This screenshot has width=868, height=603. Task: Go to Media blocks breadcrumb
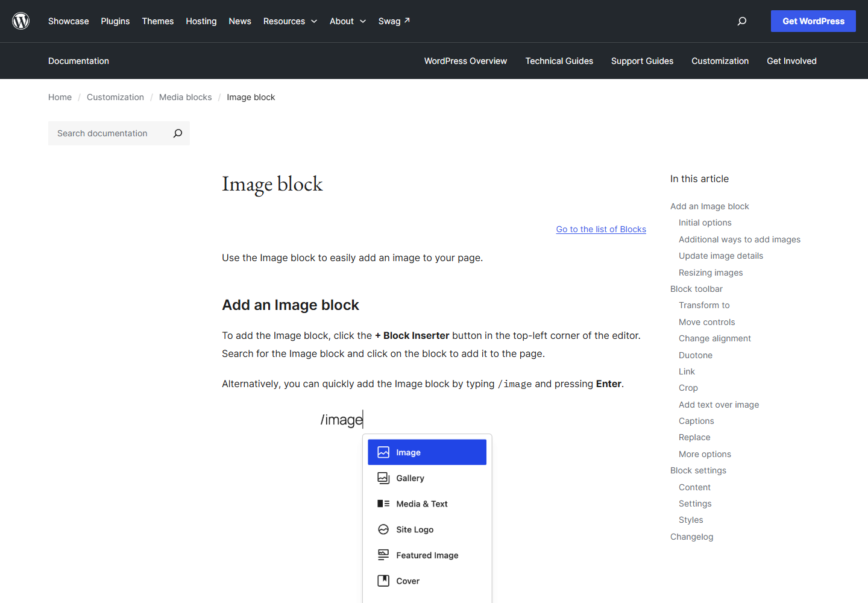click(x=186, y=97)
